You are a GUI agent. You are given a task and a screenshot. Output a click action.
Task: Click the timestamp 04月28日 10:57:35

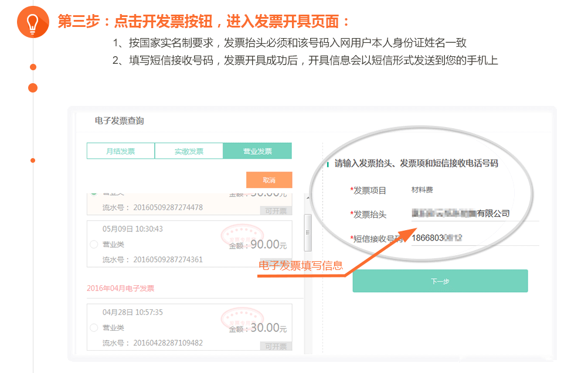click(132, 312)
